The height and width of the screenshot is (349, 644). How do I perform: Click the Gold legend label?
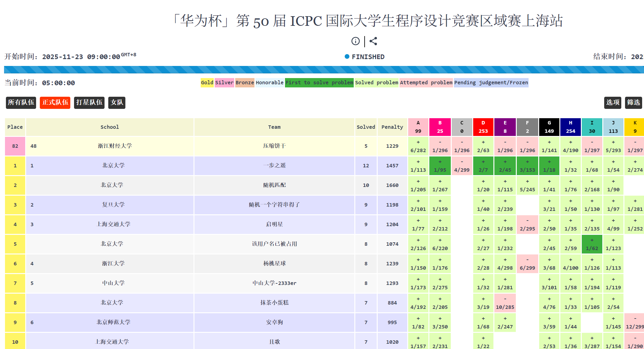[207, 82]
